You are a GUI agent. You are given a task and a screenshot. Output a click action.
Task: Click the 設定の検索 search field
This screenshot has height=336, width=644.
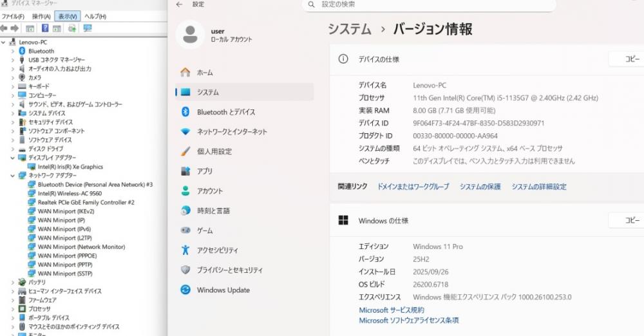pyautogui.click(x=429, y=5)
